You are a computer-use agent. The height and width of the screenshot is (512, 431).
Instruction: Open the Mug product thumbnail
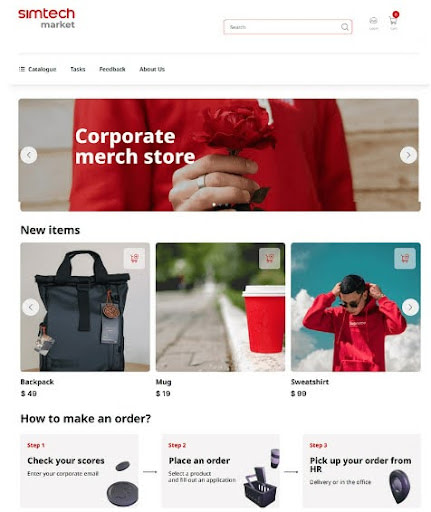click(220, 307)
